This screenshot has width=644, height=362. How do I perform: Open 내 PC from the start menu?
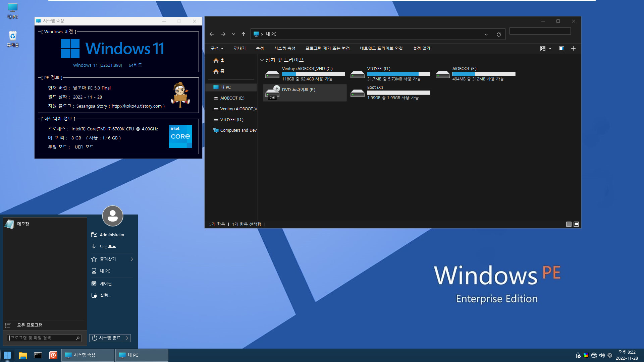click(x=112, y=271)
